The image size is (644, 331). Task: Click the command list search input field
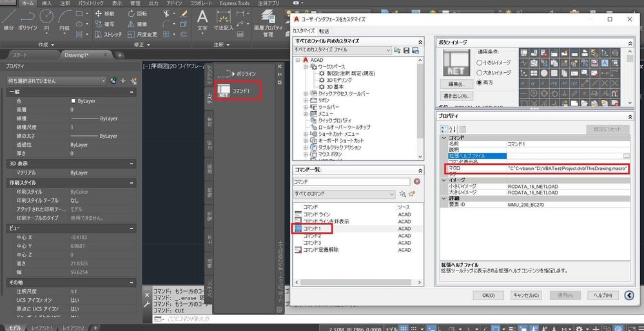click(351, 182)
